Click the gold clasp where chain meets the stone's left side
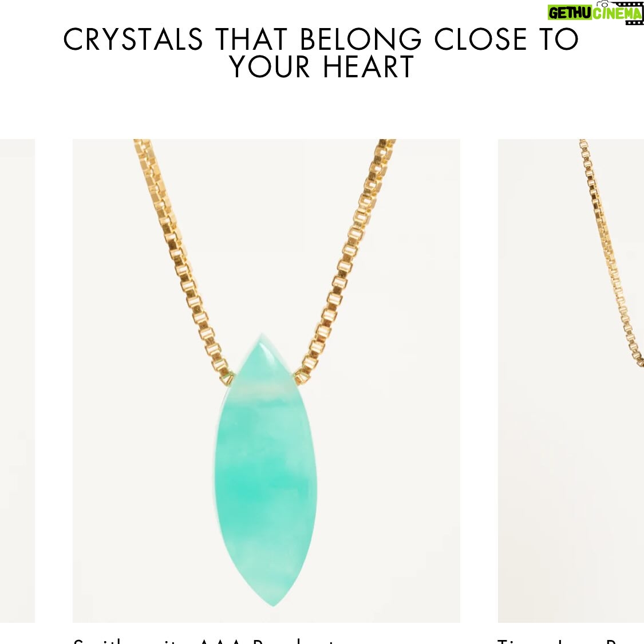The image size is (644, 644). tap(227, 377)
